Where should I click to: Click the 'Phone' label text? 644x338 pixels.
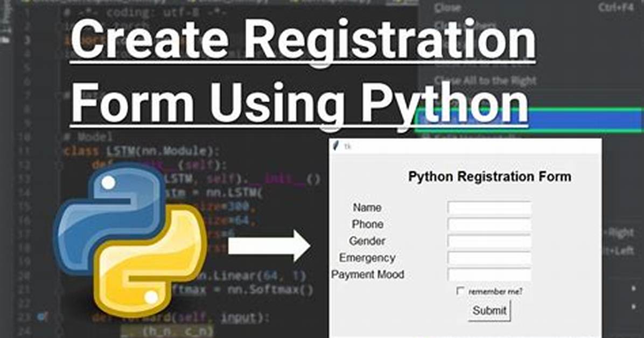pyautogui.click(x=367, y=224)
